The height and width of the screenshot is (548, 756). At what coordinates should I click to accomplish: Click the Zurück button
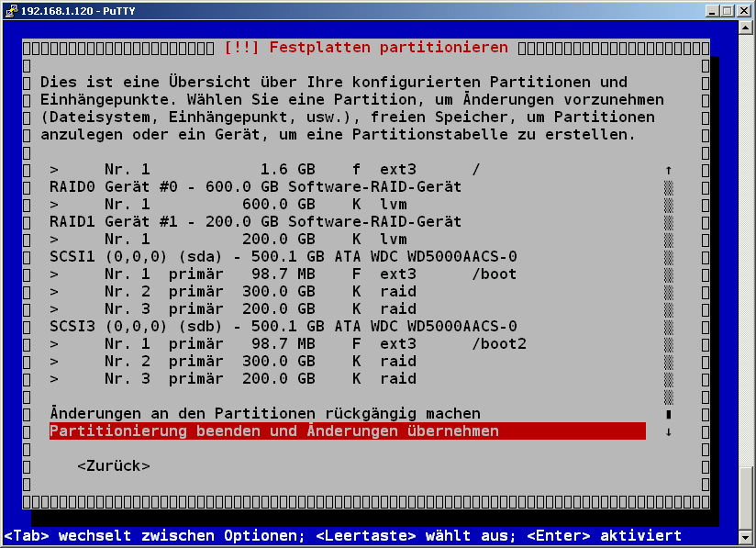click(113, 465)
